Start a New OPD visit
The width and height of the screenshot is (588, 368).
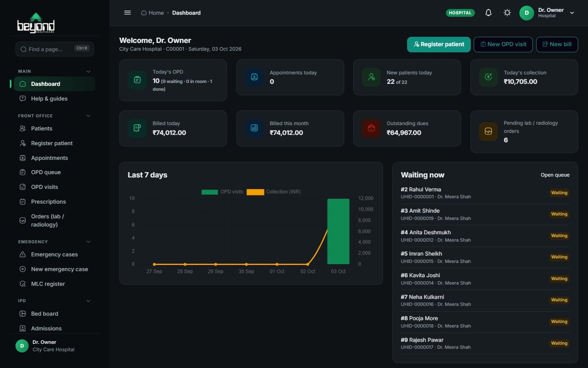click(x=503, y=44)
